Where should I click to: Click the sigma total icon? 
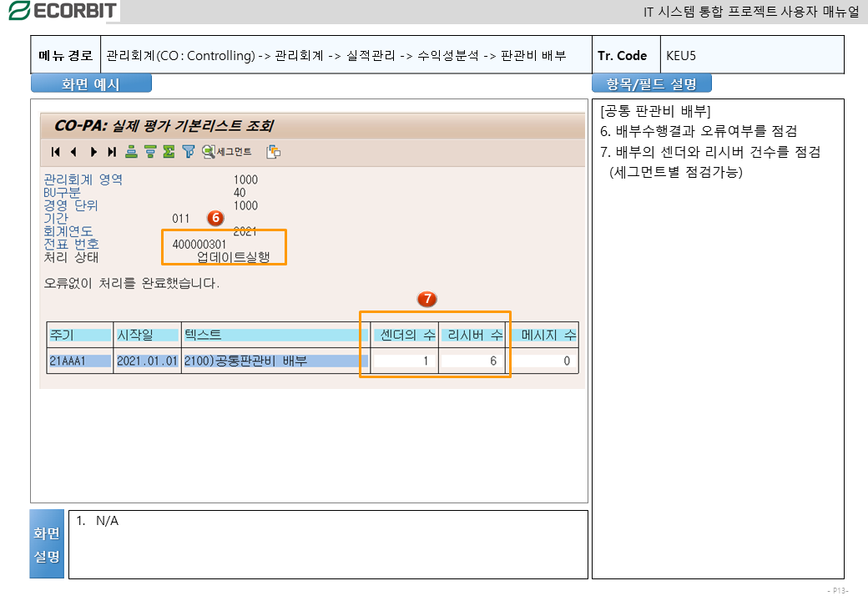[169, 152]
